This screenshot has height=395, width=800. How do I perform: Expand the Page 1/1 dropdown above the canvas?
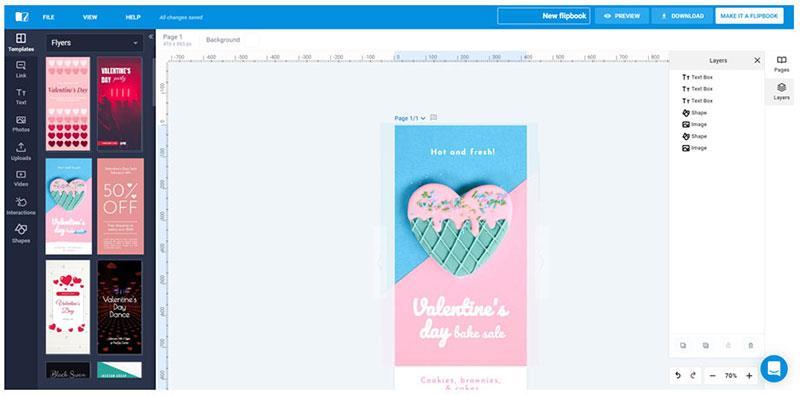click(x=410, y=118)
